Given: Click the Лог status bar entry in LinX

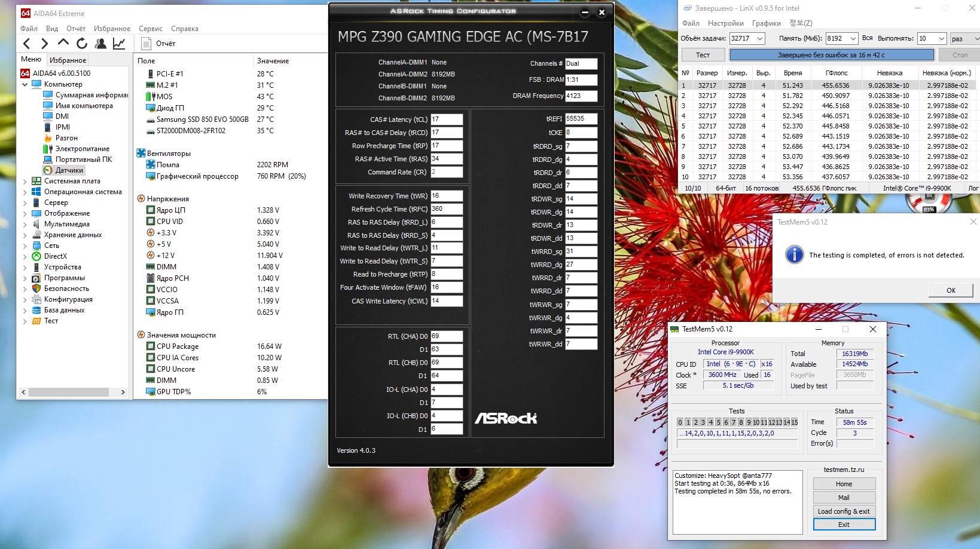Looking at the screenshot, I should click(973, 188).
